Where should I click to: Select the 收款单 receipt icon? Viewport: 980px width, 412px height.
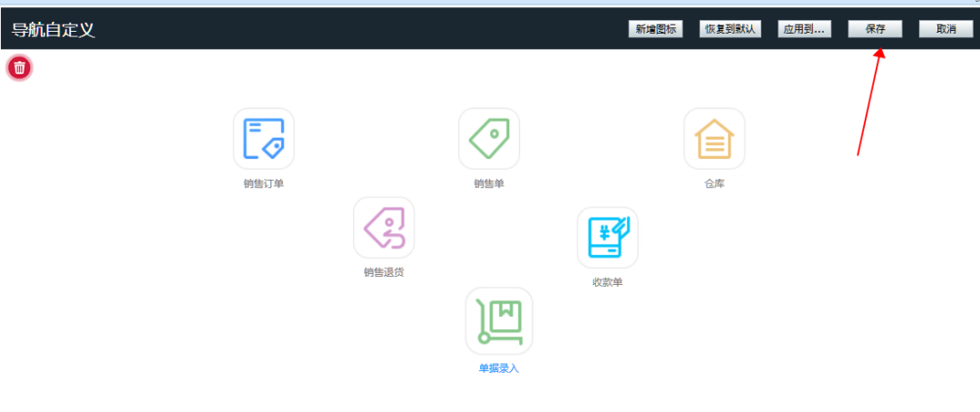pyautogui.click(x=607, y=238)
